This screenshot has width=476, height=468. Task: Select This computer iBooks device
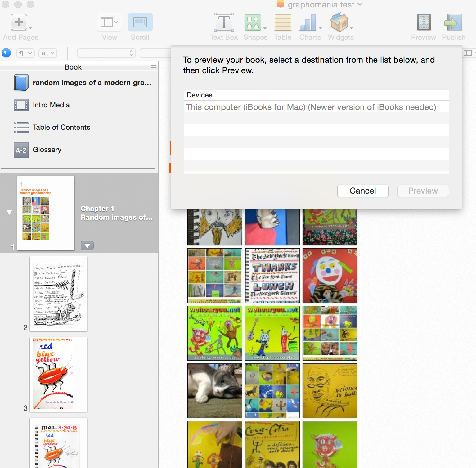coord(311,107)
